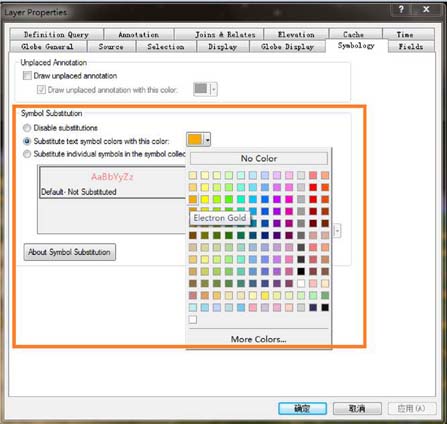Cancel with the 取消 button
447x424 pixels.
pos(357,408)
